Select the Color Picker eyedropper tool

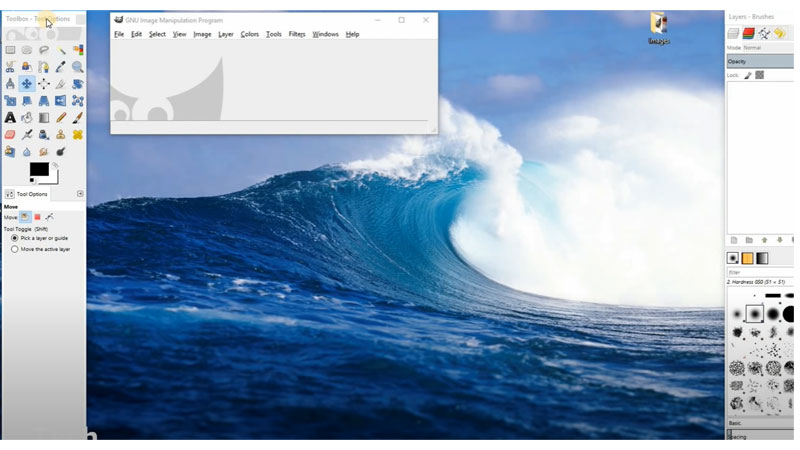pyautogui.click(x=61, y=67)
